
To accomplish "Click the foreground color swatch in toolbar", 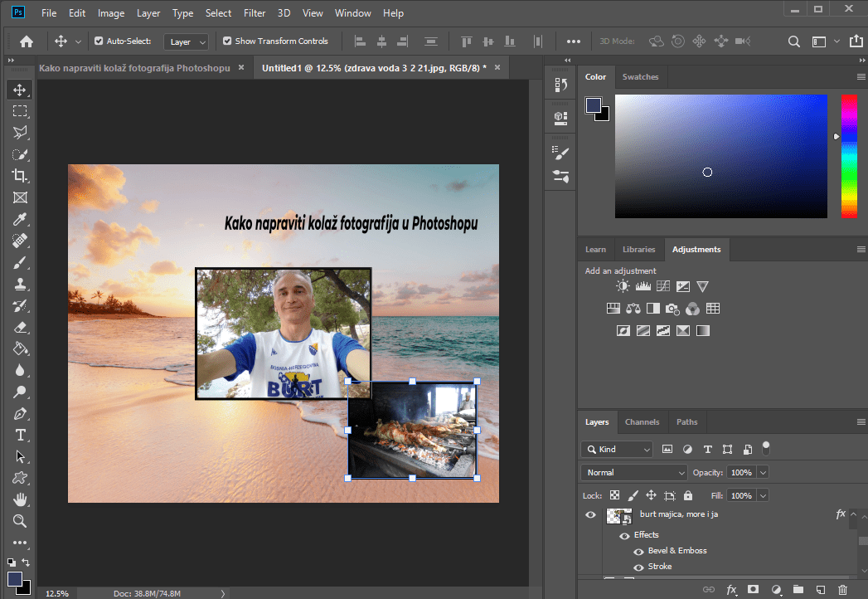I will [15, 578].
